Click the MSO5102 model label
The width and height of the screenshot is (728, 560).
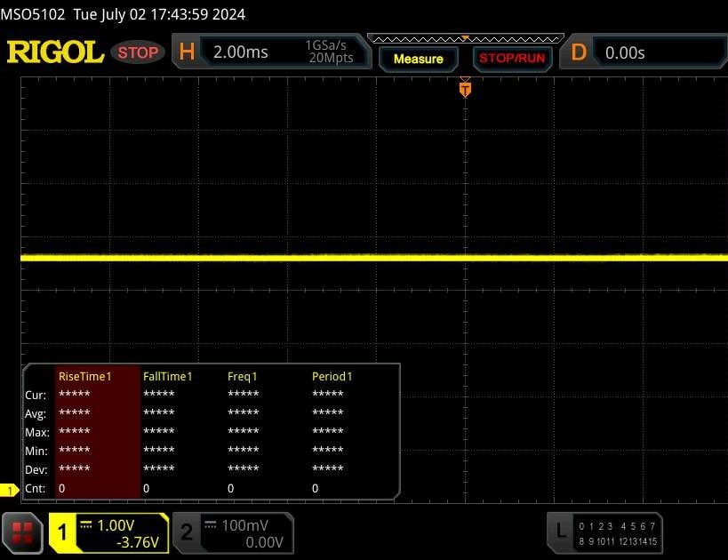click(33, 14)
